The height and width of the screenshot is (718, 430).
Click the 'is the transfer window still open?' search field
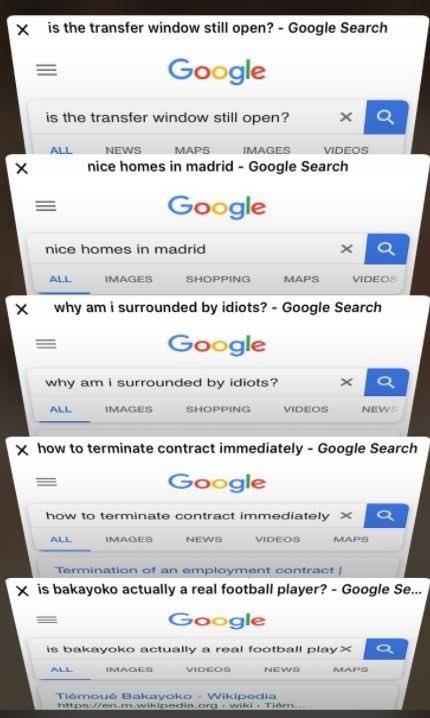click(190, 118)
